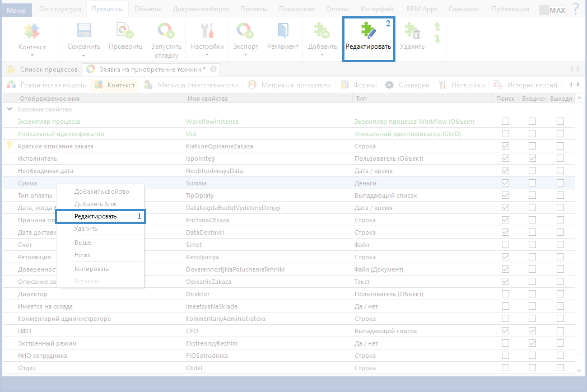This screenshot has width=587, height=392.
Task: Choose Редактировать in the context menu
Action: pos(96,216)
